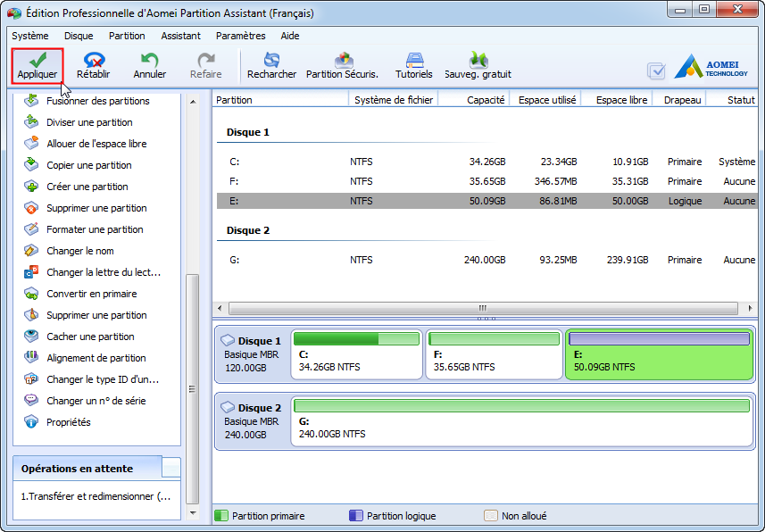This screenshot has width=765, height=532.
Task: Click the left sidebar vertical scrollbar thumb
Action: pos(193,389)
